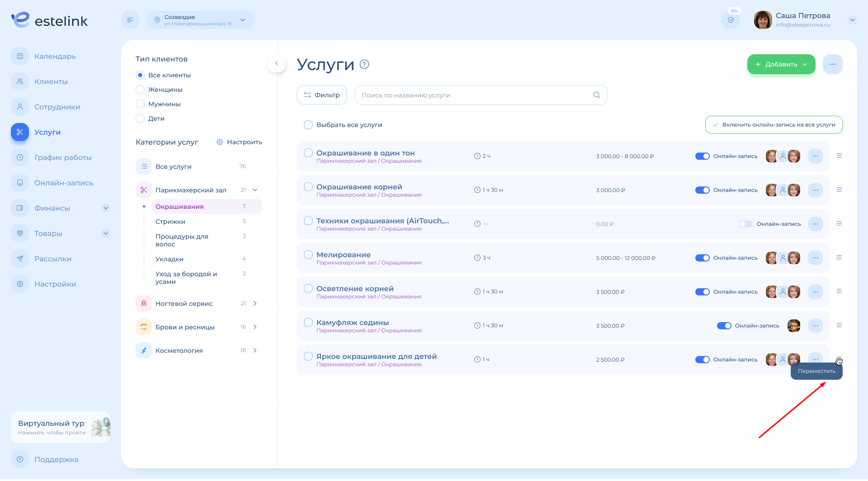Disable online booking toggle for Камуфляж седины

724,326
